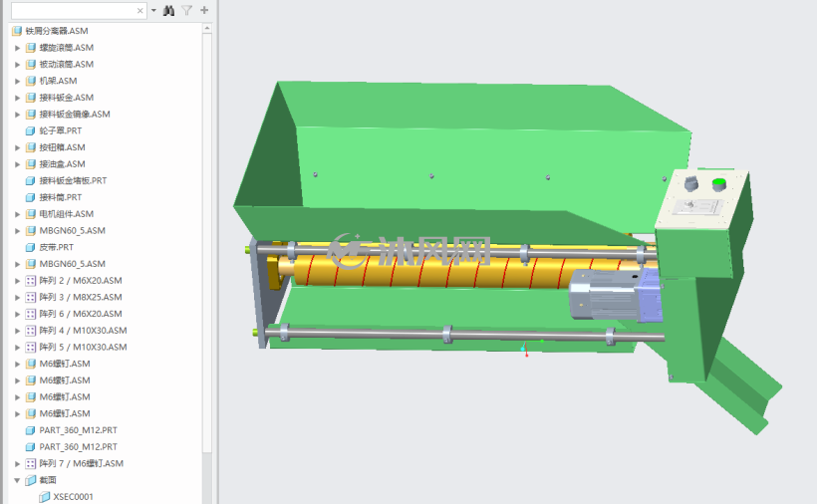This screenshot has height=504, width=817.
Task: Expand the 阵列 7 / M6螺钉.ASM pattern
Action: click(17, 464)
